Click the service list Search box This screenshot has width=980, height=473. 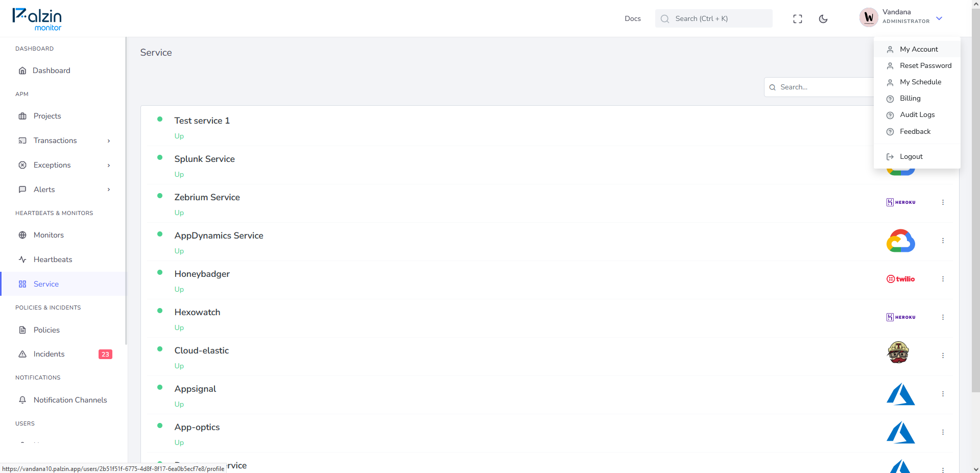click(x=819, y=87)
